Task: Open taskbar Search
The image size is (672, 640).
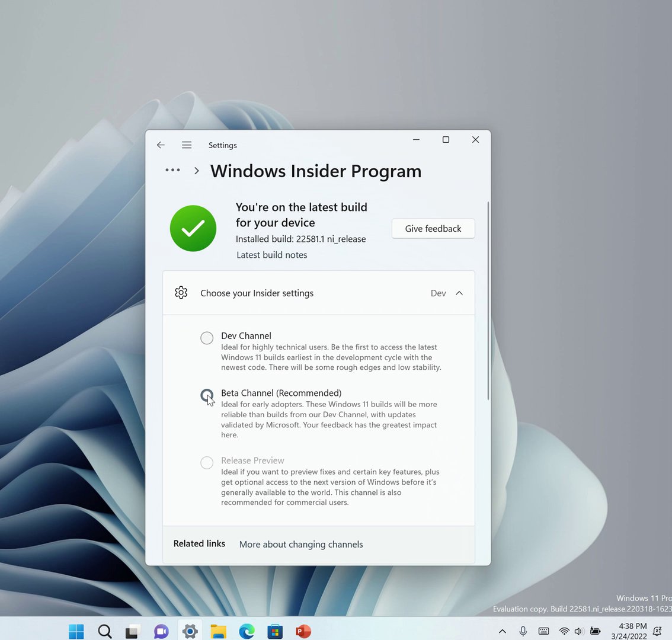Action: click(104, 631)
